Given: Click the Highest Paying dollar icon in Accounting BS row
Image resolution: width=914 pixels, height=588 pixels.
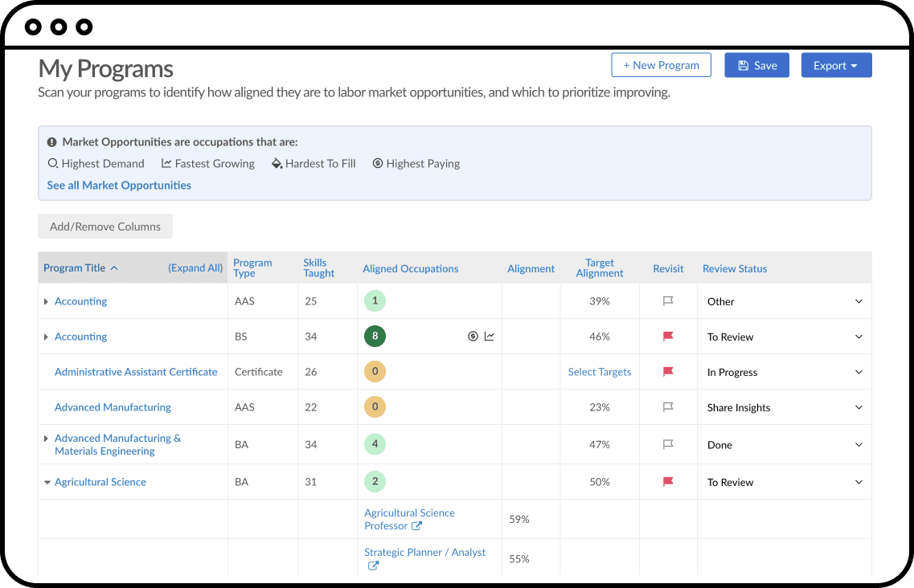Looking at the screenshot, I should coord(473,337).
